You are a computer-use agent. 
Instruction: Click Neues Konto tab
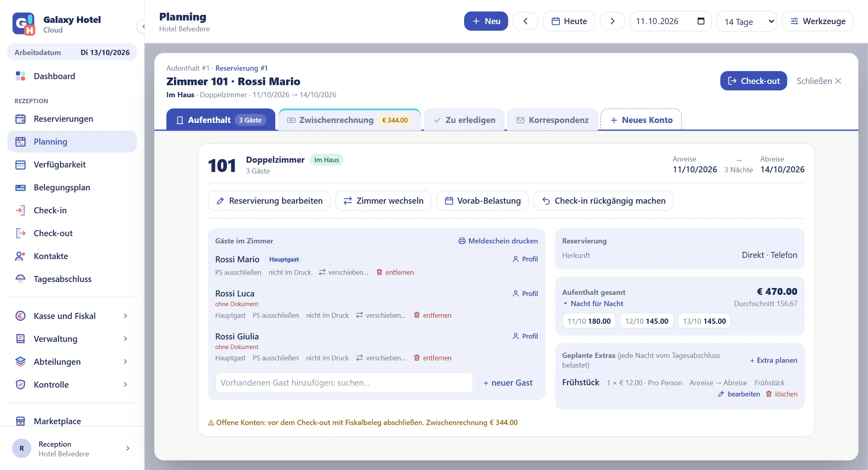641,120
